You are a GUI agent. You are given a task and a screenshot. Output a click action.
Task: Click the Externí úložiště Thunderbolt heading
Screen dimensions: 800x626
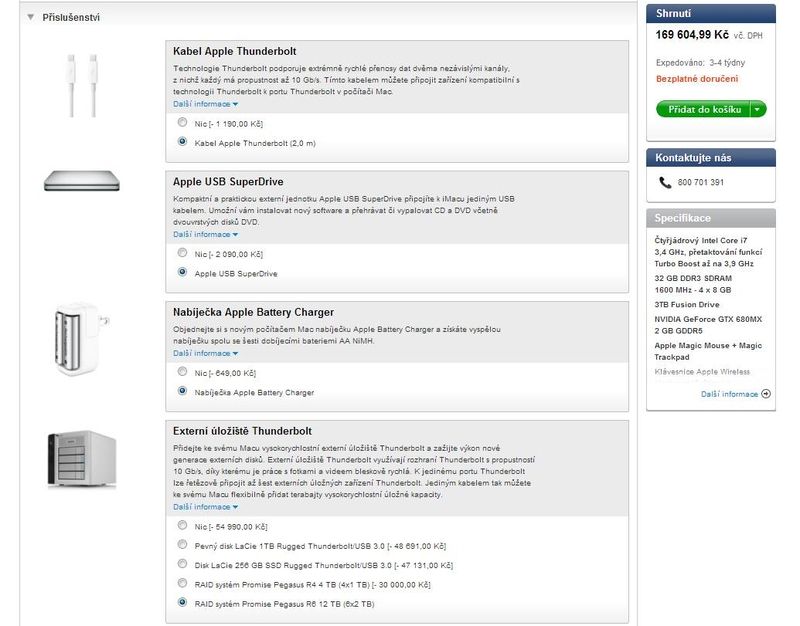tap(242, 431)
